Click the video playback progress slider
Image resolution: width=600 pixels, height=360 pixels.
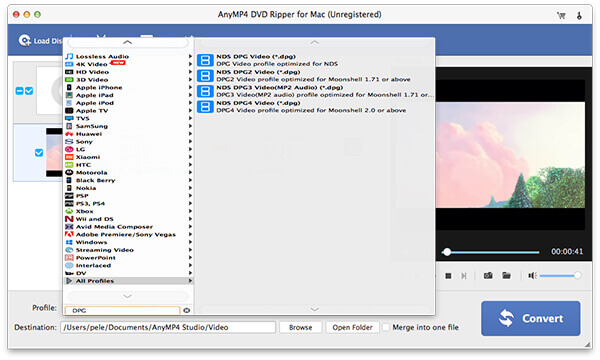click(491, 252)
